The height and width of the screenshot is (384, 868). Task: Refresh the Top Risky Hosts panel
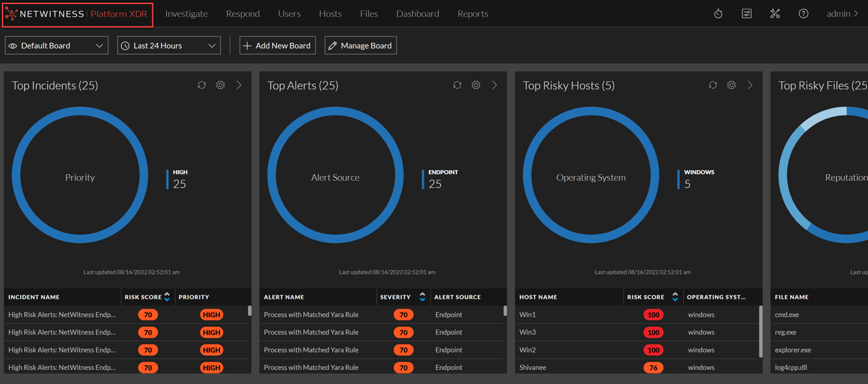click(x=713, y=85)
